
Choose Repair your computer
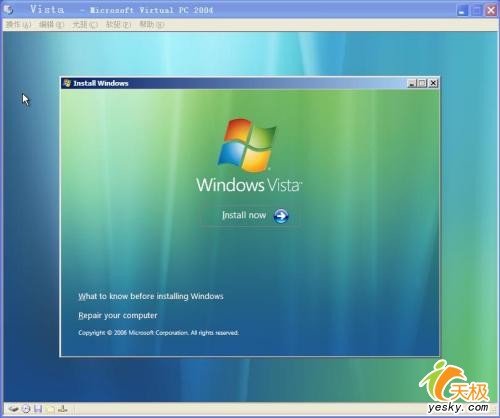click(118, 315)
